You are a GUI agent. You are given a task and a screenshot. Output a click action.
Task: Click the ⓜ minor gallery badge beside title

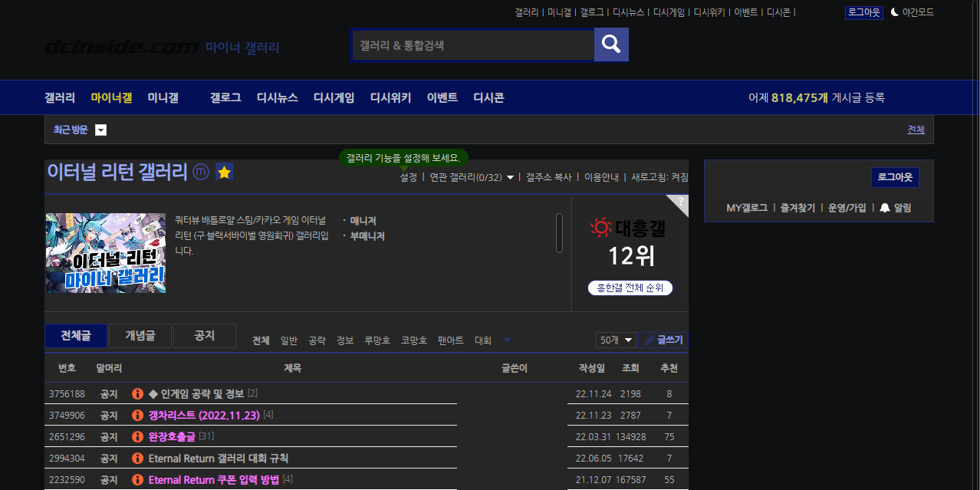point(200,173)
